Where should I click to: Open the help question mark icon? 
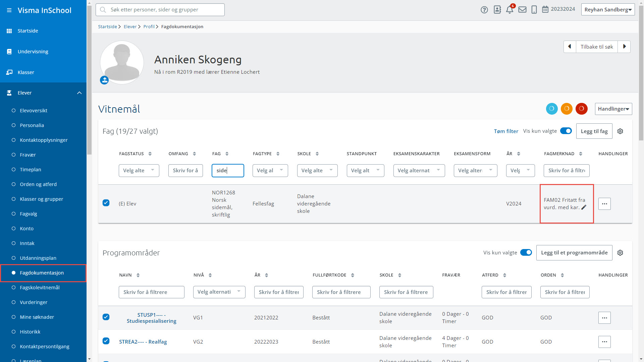(484, 10)
